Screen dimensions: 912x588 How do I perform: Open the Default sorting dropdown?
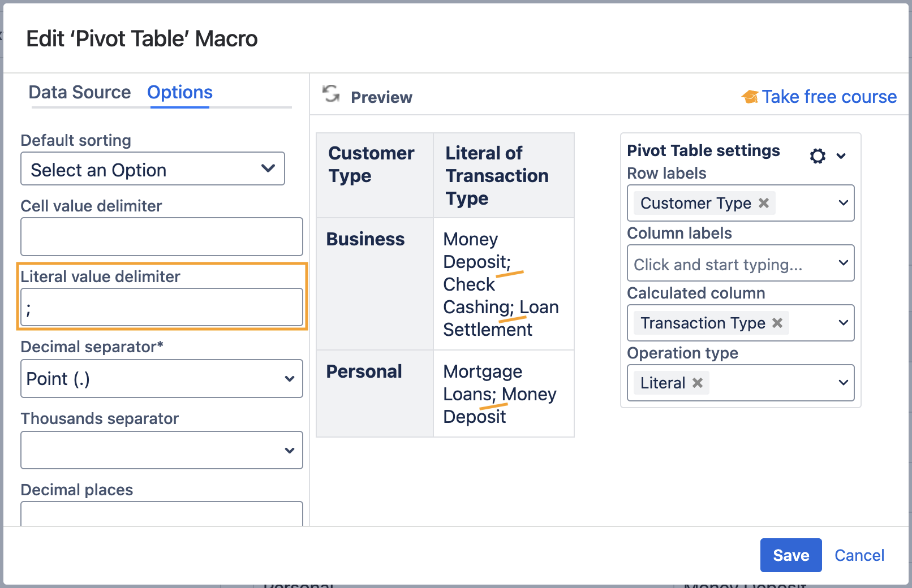153,169
